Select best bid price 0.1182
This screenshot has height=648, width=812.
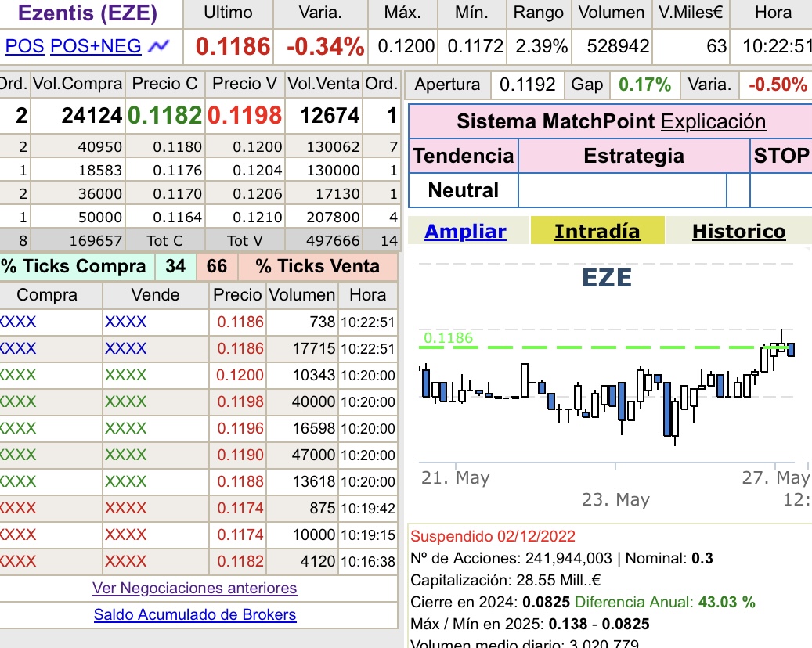pos(164,115)
